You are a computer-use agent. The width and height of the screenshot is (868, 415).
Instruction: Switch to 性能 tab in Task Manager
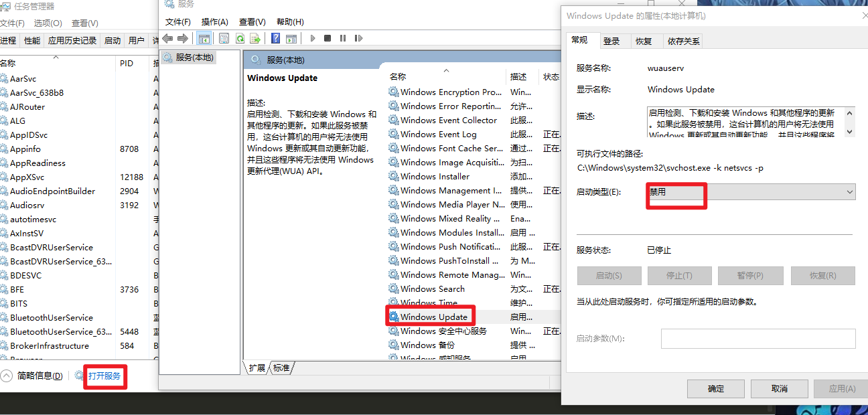point(32,41)
